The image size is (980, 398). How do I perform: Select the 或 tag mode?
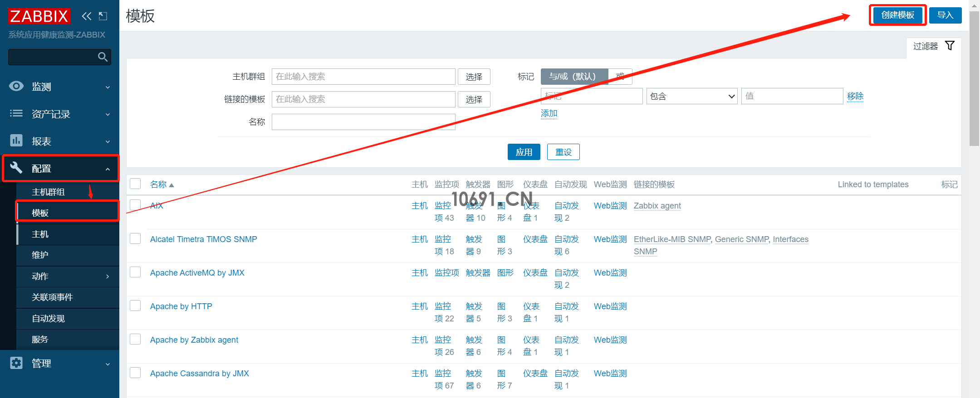click(620, 77)
